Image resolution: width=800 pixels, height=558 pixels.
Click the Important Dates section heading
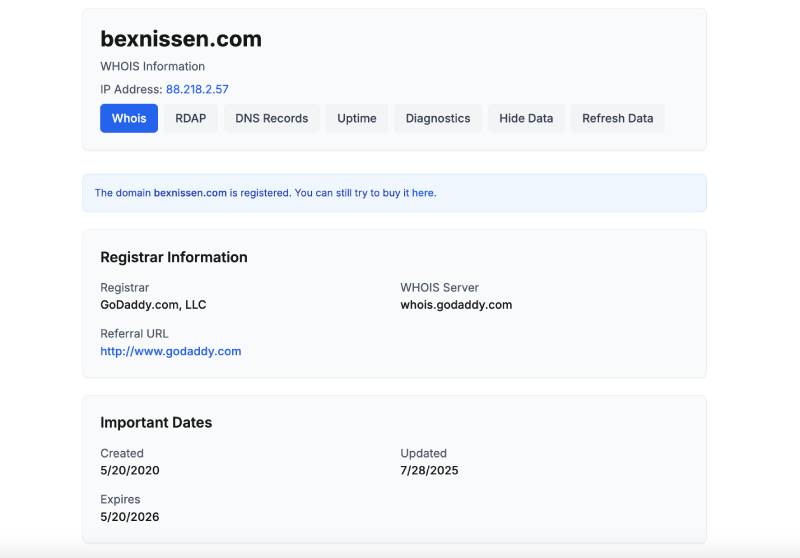coord(156,422)
